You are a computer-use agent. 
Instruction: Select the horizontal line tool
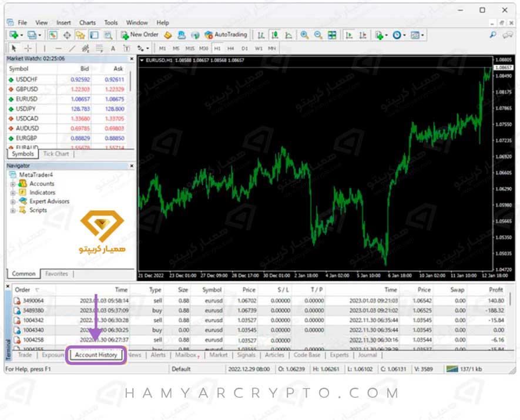(x=58, y=48)
